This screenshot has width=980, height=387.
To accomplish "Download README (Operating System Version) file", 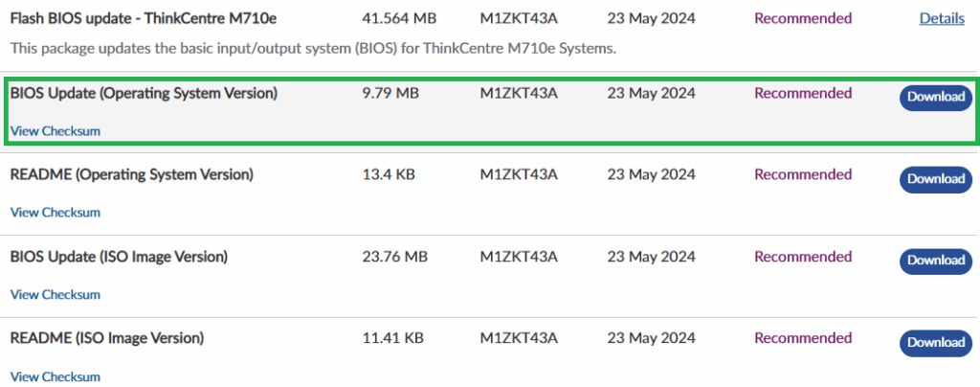I will (935, 178).
